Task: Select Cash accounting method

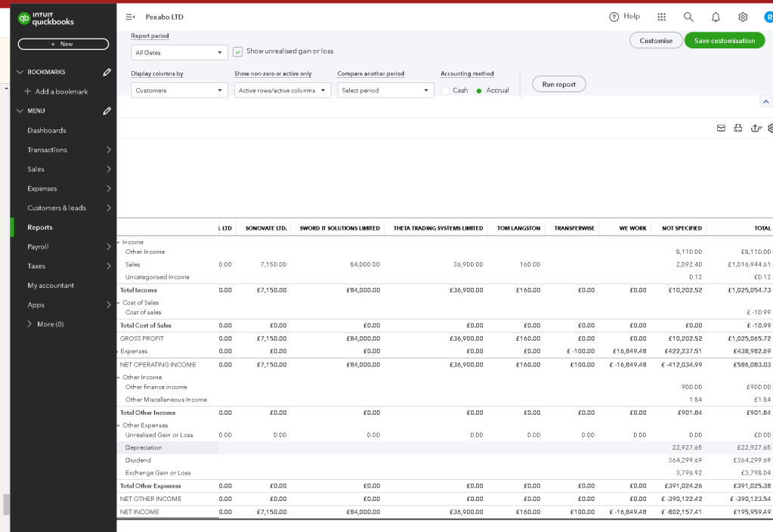Action: (x=446, y=91)
